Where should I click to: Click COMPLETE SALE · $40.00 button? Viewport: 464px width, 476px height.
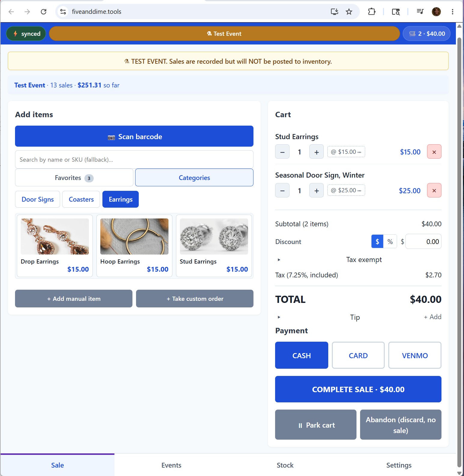click(x=358, y=389)
